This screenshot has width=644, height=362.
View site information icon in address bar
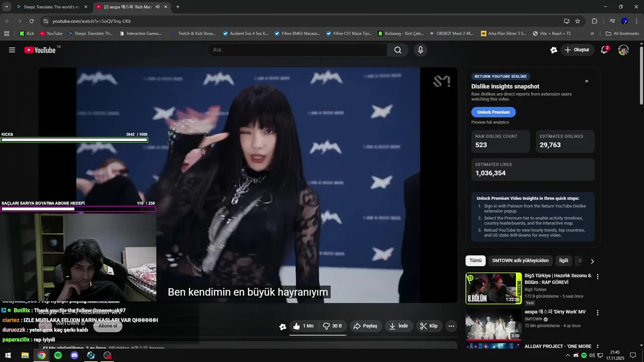pyautogui.click(x=46, y=21)
